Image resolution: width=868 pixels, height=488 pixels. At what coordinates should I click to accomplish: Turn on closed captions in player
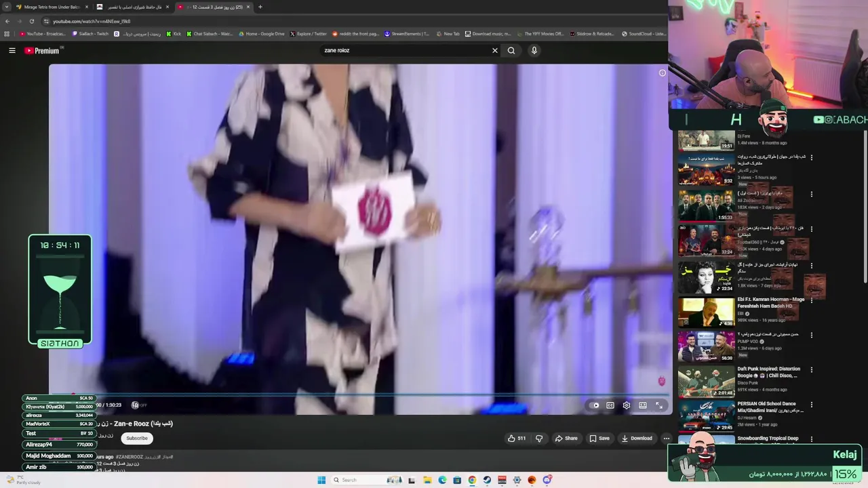point(610,405)
